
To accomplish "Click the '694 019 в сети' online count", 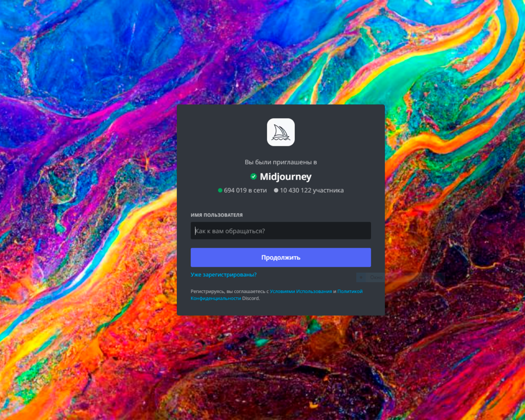I will tap(245, 190).
